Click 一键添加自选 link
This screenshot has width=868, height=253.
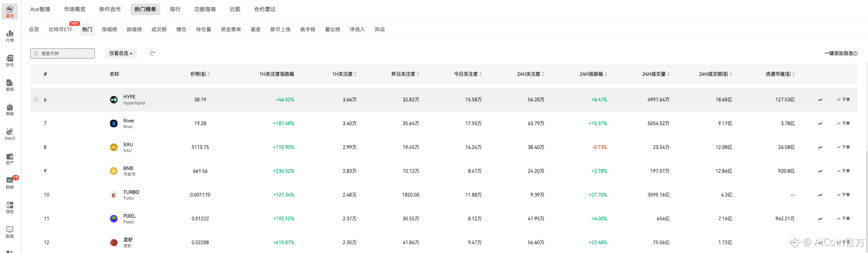(x=838, y=53)
